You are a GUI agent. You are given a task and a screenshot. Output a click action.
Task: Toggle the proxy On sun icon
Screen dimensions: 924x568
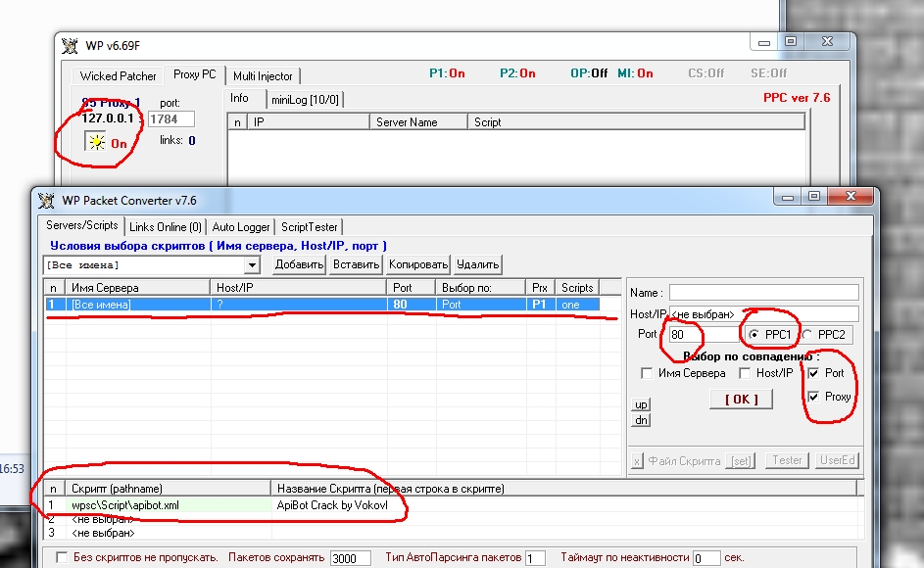[96, 142]
